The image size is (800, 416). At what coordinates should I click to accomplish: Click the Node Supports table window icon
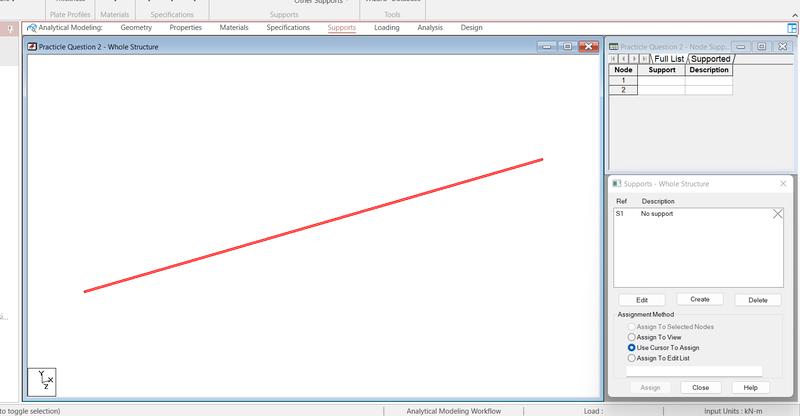pyautogui.click(x=614, y=46)
